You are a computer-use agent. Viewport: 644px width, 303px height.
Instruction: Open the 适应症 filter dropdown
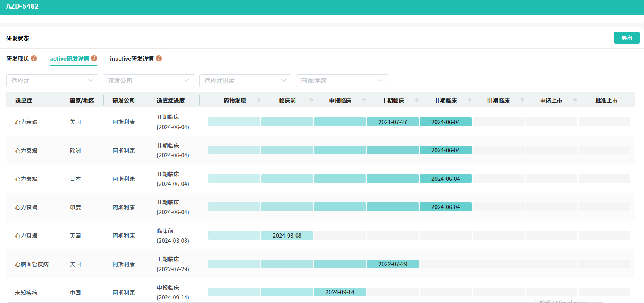pyautogui.click(x=52, y=81)
